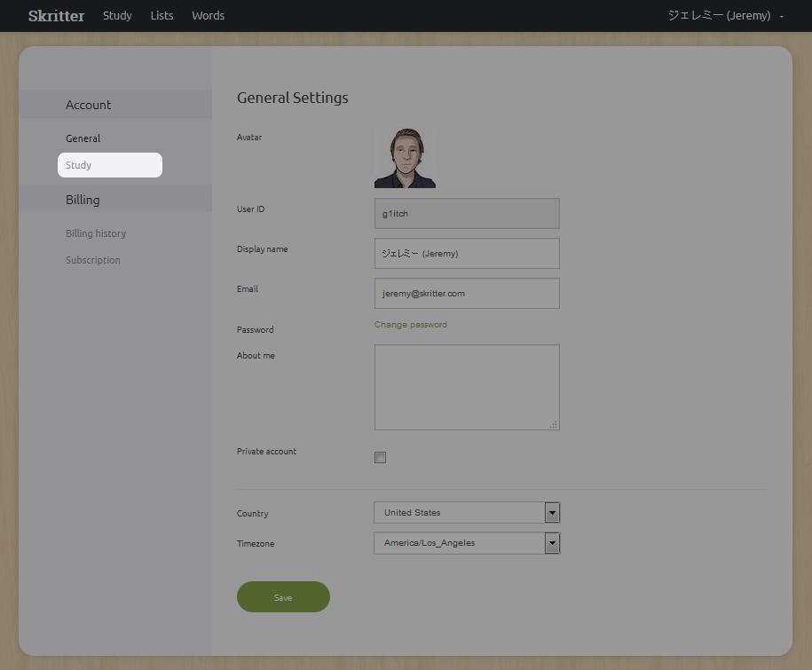Viewport: 812px width, 670px height.
Task: Click the Display name label
Action: (x=262, y=249)
